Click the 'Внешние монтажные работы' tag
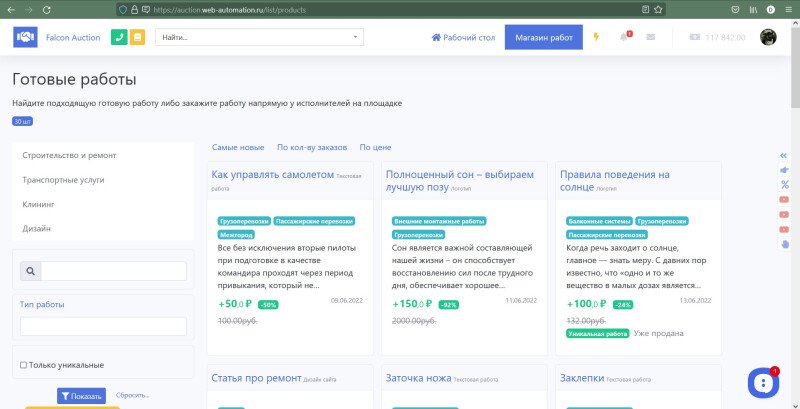This screenshot has width=800, height=409. 439,221
